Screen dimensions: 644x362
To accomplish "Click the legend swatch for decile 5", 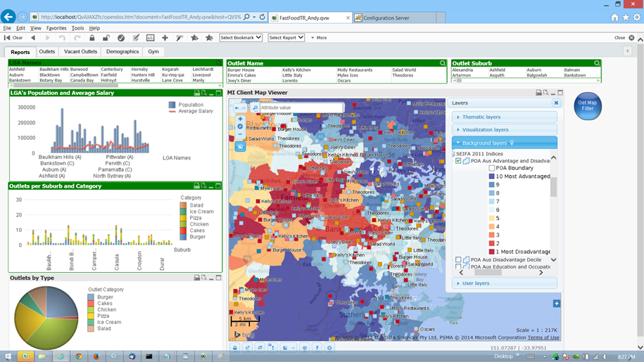I will pyautogui.click(x=492, y=218).
